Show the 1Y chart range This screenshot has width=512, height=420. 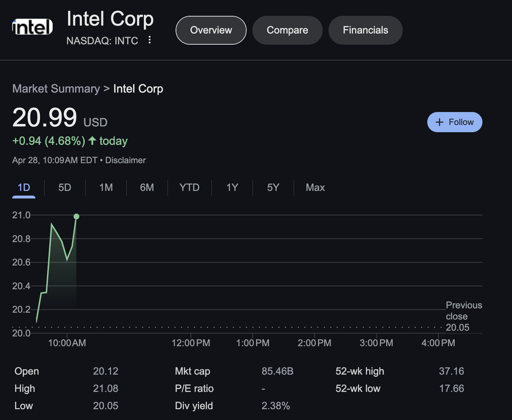(x=232, y=187)
